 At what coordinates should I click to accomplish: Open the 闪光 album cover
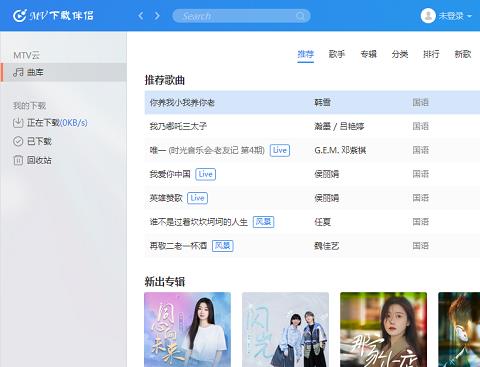click(x=285, y=330)
